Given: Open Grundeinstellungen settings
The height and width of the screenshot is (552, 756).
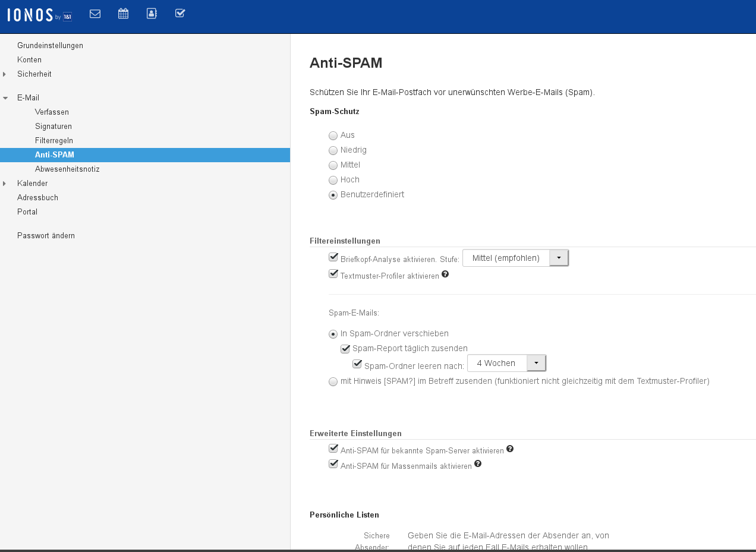Looking at the screenshot, I should (x=50, y=45).
